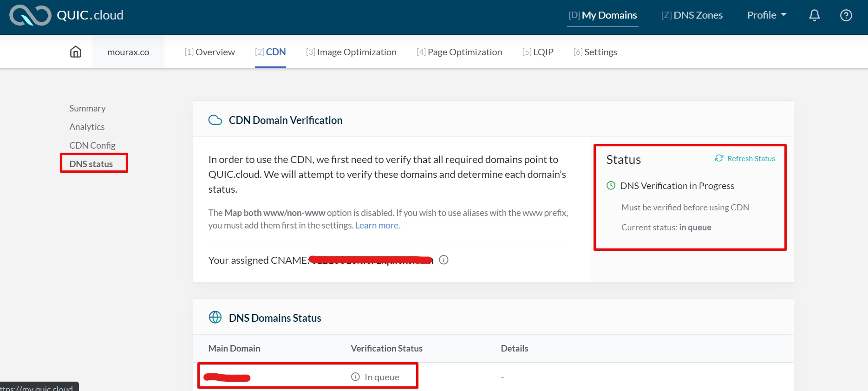Click the clock icon beside DNS Verification in Progress
The width and height of the screenshot is (868, 391).
[x=611, y=185]
